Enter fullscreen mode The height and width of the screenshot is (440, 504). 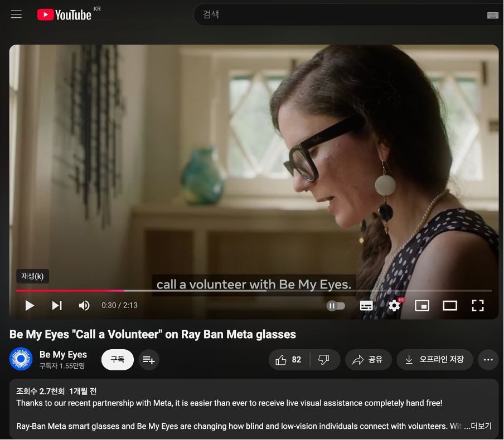click(x=478, y=305)
